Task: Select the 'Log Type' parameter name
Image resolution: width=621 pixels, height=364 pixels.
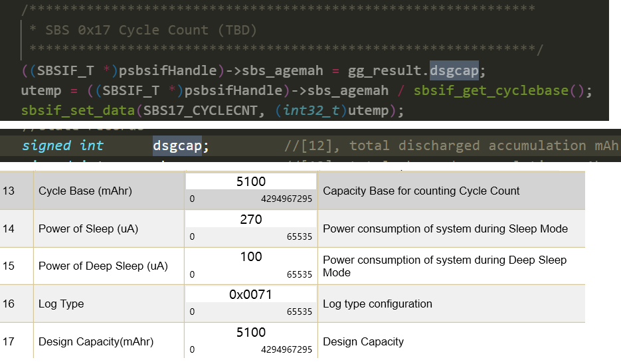Action: (61, 304)
